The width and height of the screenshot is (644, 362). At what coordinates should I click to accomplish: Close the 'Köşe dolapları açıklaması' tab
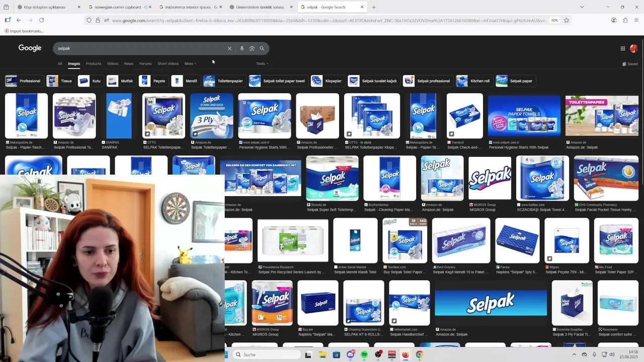point(79,7)
